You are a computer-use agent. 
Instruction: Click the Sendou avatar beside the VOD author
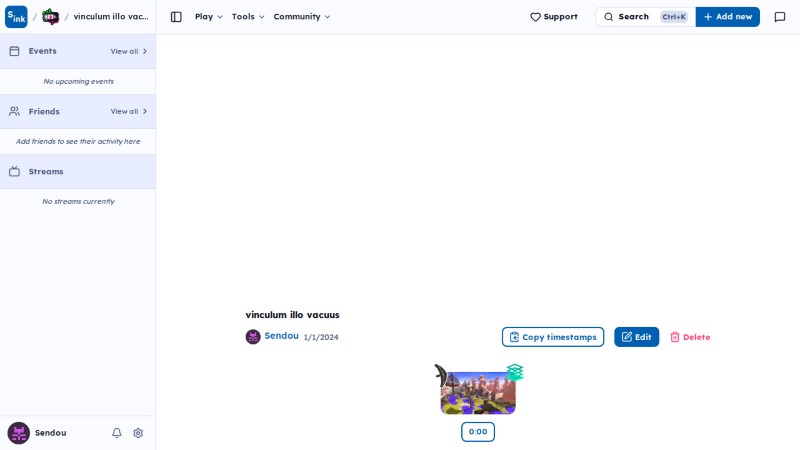[253, 337]
